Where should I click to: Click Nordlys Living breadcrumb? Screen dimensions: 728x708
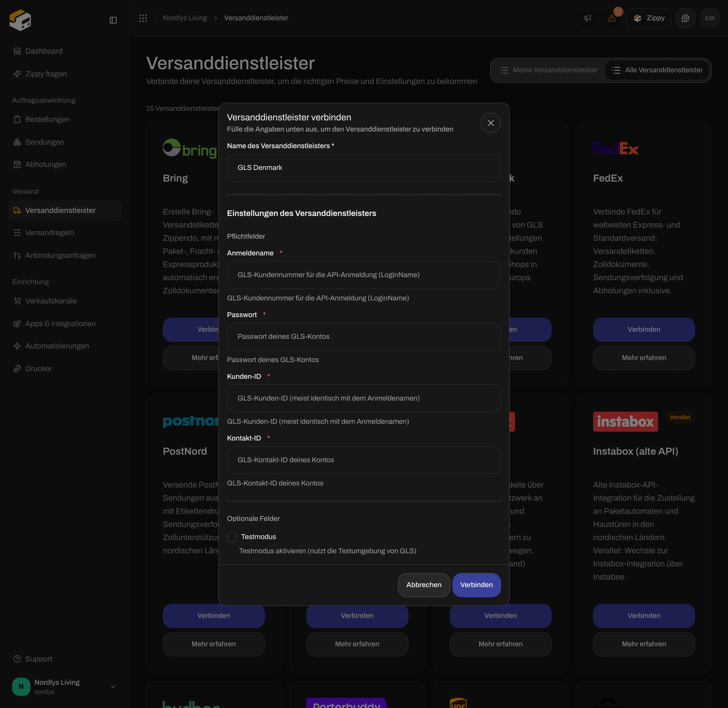pos(185,18)
